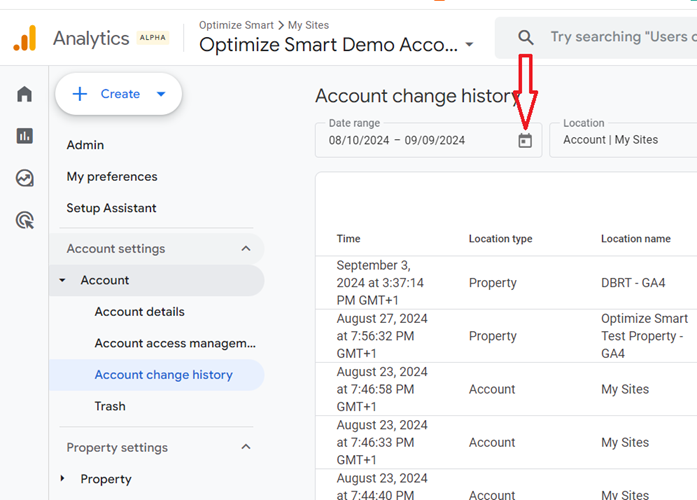
Task: Click the date range input field
Action: (x=429, y=140)
